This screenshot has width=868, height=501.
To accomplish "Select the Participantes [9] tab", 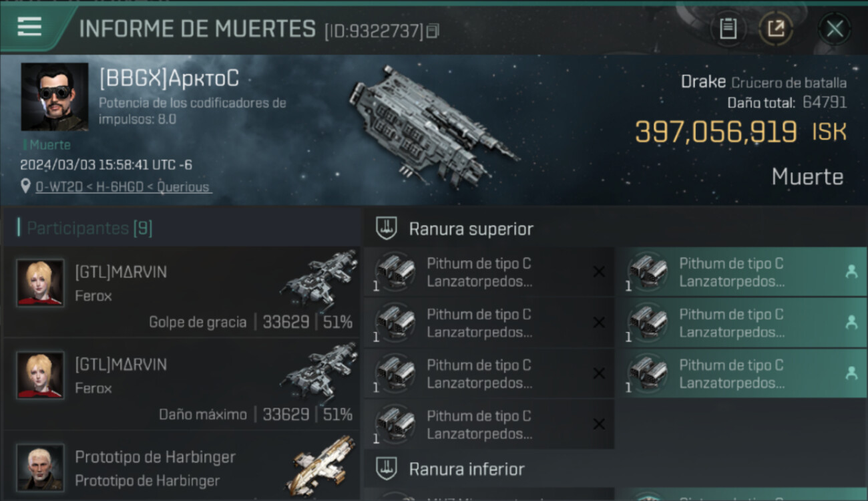I will [x=89, y=228].
